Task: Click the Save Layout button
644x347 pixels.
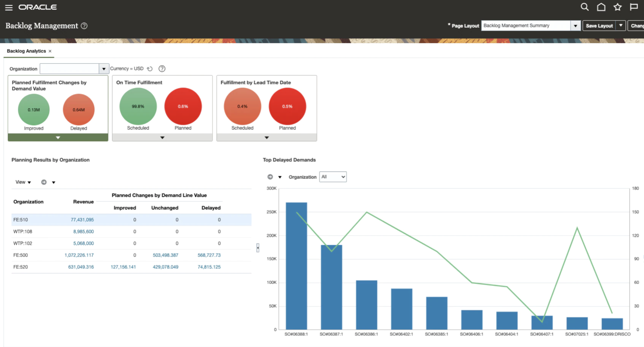Action: [599, 26]
